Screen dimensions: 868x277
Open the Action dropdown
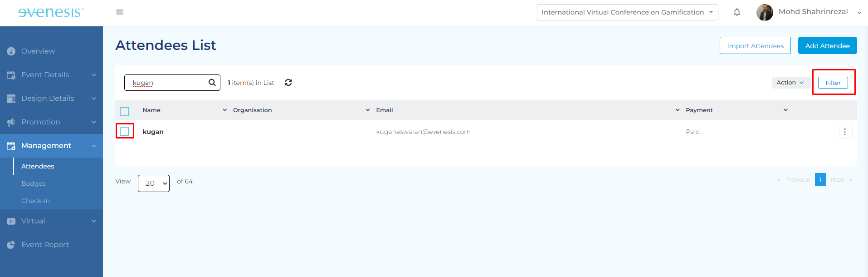(790, 82)
